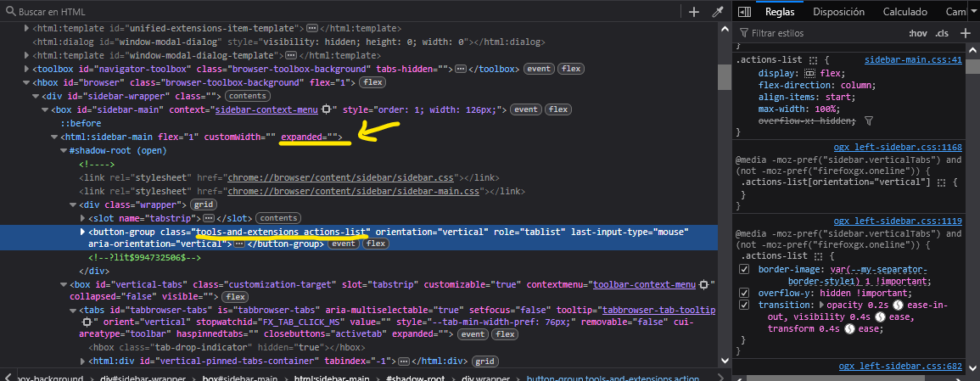This screenshot has height=381, width=980.
Task: Select div#sidebar-wrapper in the breadcrumb bar
Action: (x=143, y=378)
